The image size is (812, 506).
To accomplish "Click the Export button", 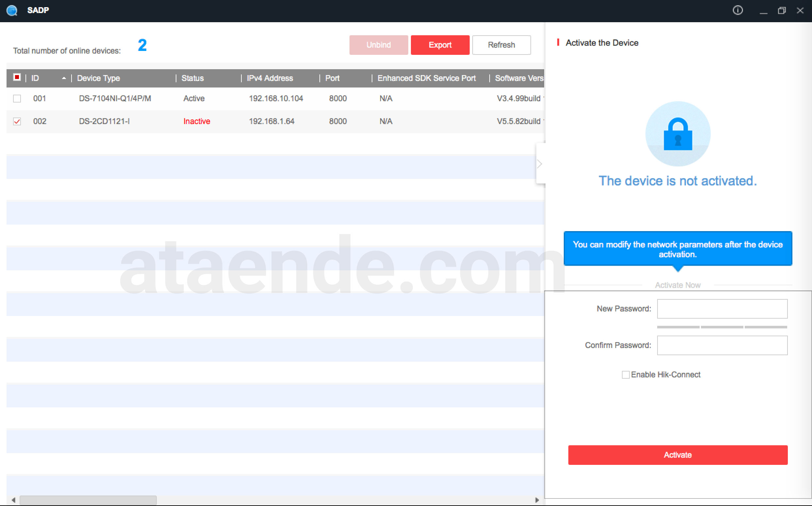I will [440, 45].
